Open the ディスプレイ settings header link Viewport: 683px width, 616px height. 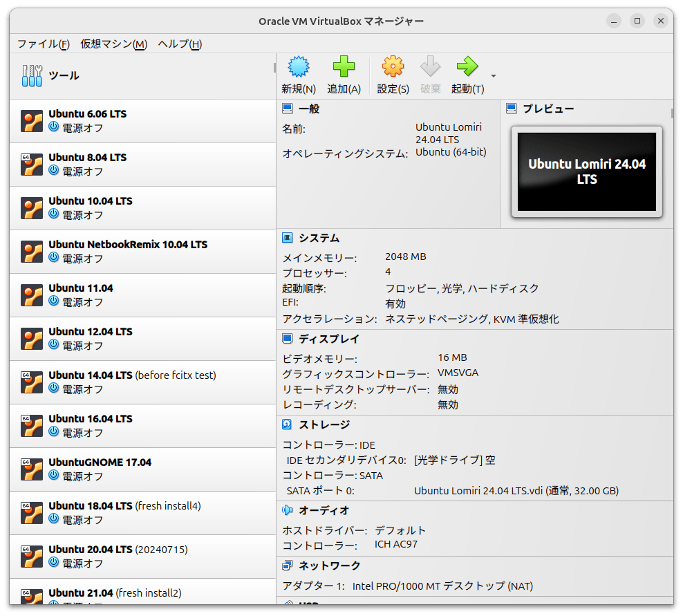click(x=329, y=339)
